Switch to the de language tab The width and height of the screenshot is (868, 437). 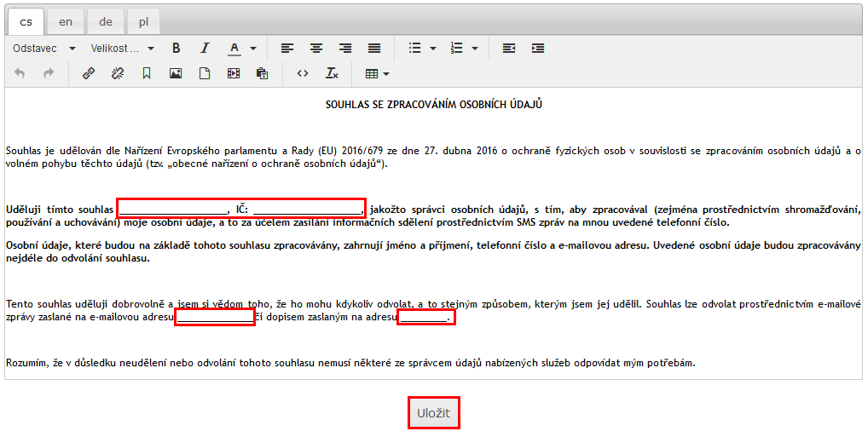tap(105, 21)
